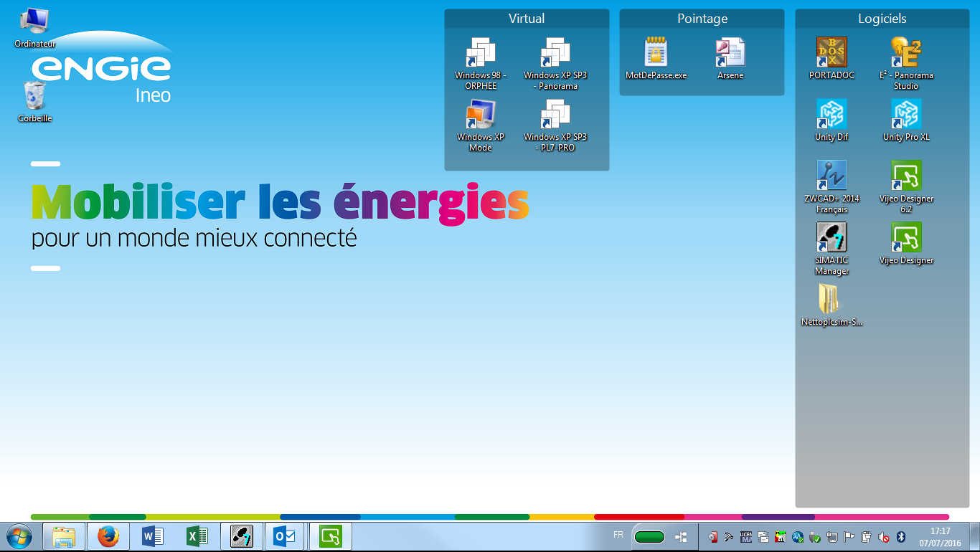980x552 pixels.
Task: Select the SIMATIC Manager desktop shortcut
Action: pos(831,239)
